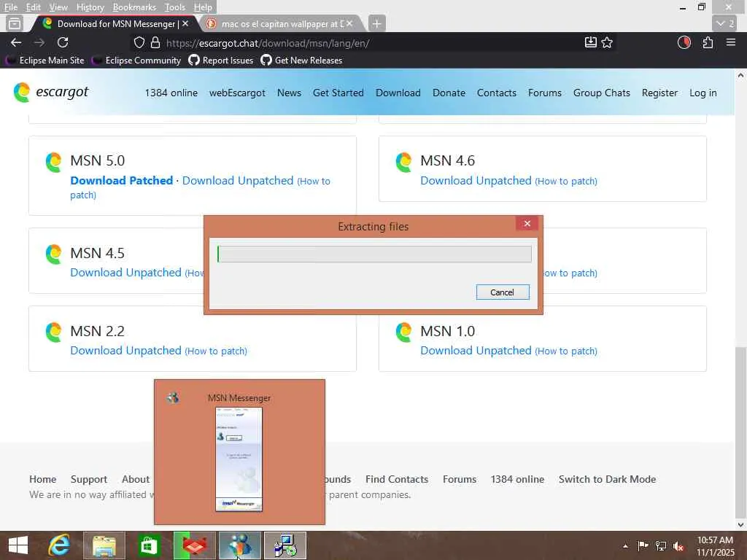This screenshot has width=747, height=560.
Task: Launch Internet Explorer from the taskbar
Action: click(x=60, y=545)
